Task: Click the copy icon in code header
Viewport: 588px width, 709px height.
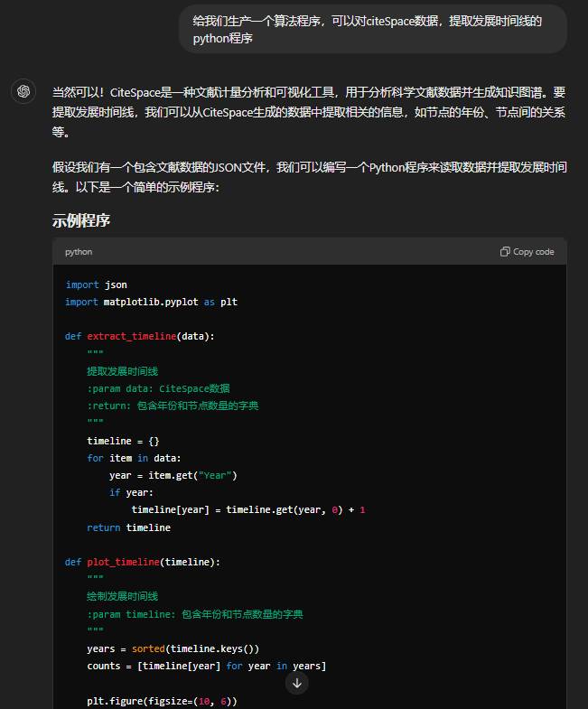Action: (x=505, y=252)
